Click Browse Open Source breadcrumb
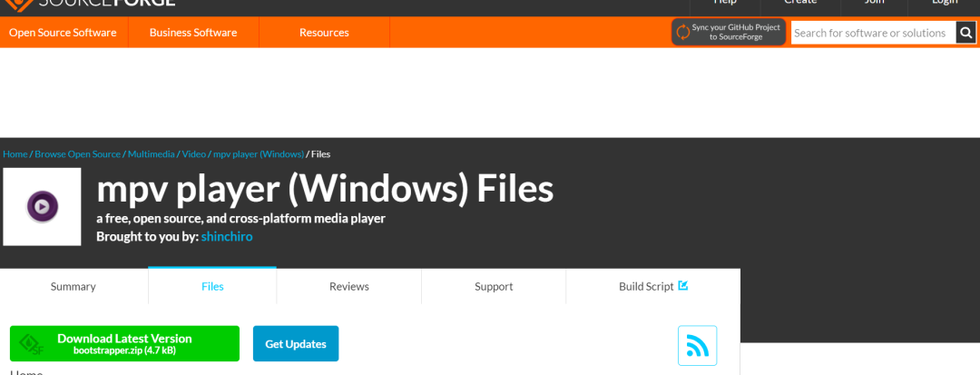 (x=78, y=154)
